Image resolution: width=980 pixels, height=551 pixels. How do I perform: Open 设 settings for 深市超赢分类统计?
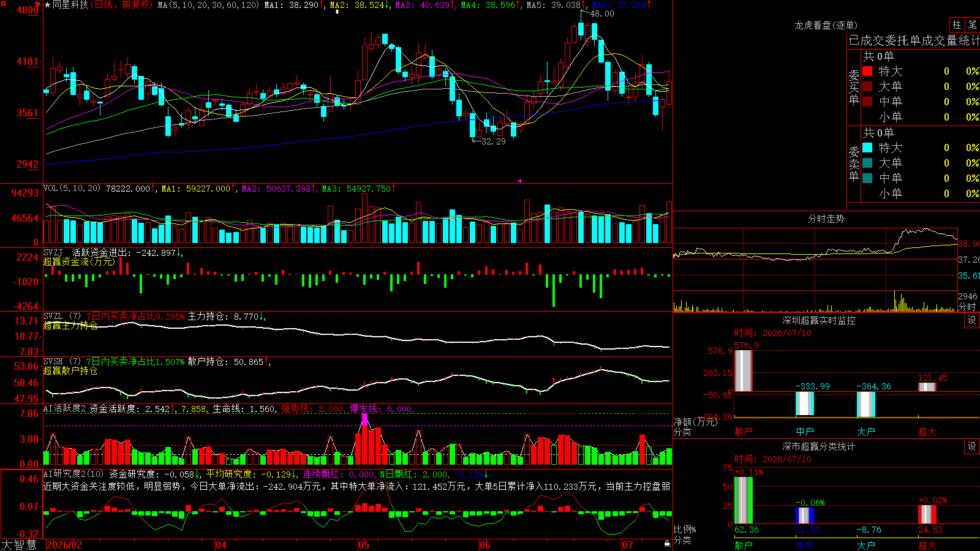click(x=972, y=446)
